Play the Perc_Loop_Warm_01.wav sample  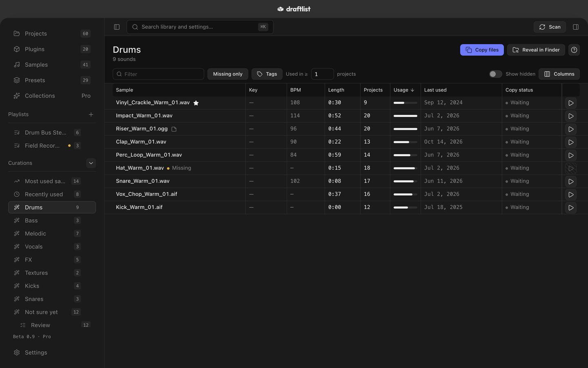(571, 155)
